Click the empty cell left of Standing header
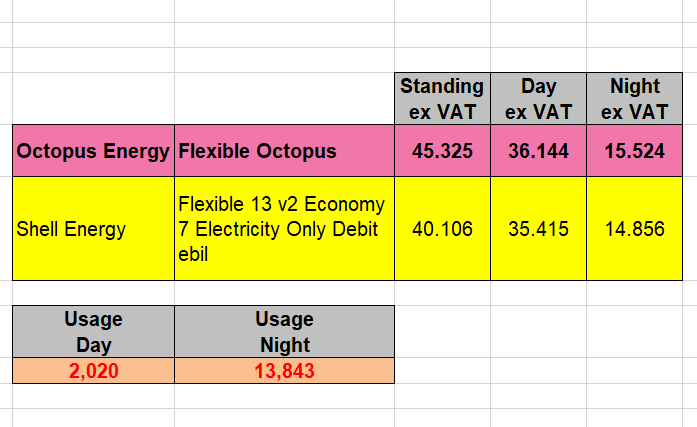Image resolution: width=697 pixels, height=427 pixels. click(284, 99)
